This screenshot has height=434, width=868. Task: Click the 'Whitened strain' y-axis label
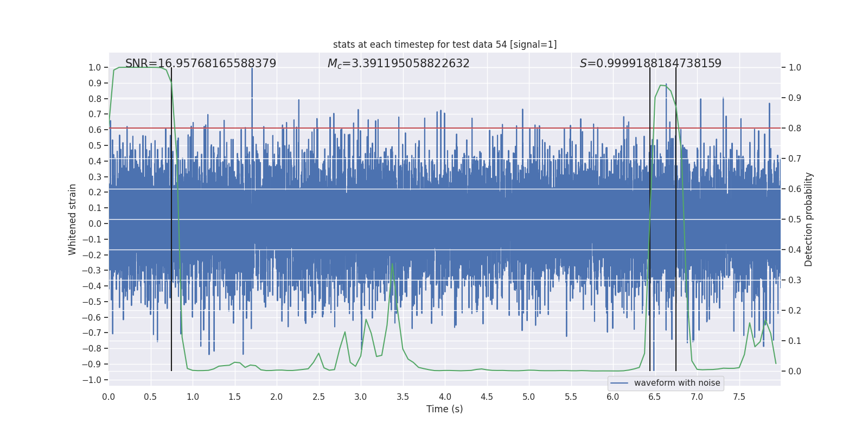point(72,219)
